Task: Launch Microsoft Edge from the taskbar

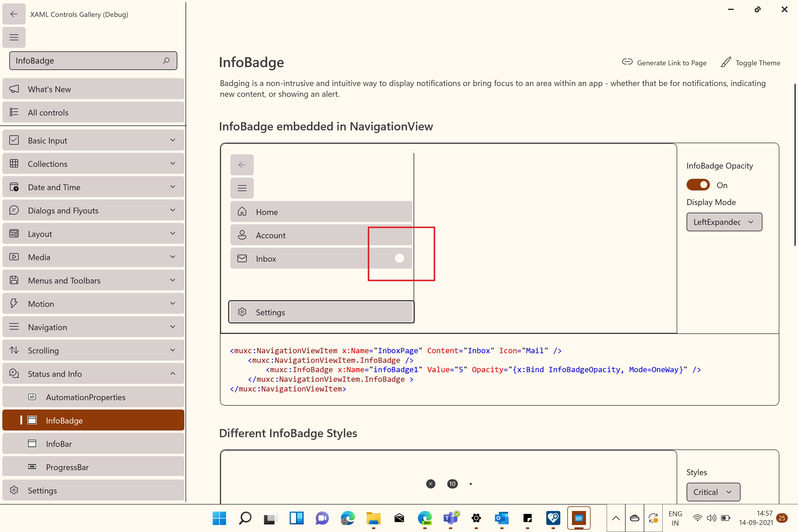Action: pos(347,518)
